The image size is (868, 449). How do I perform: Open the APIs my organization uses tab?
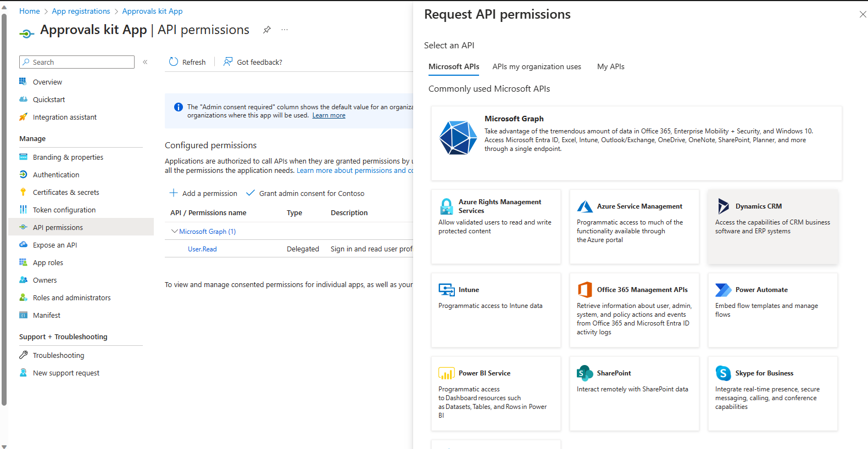[537, 66]
